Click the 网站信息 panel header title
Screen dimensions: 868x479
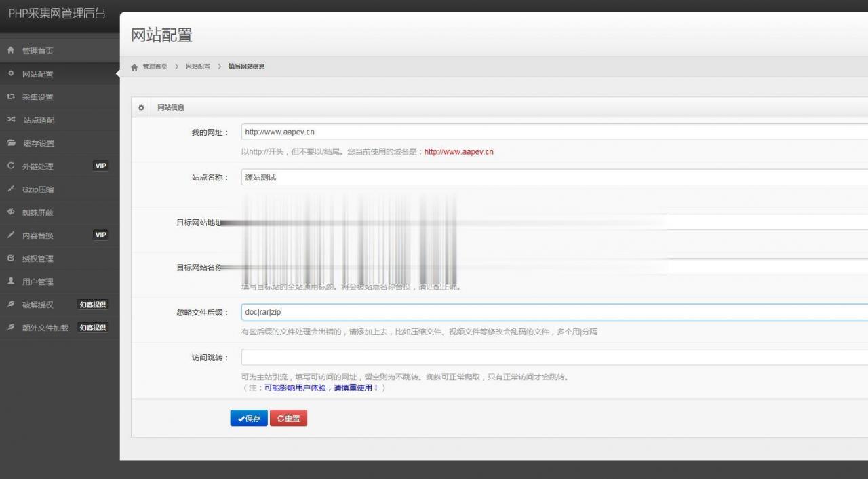click(x=171, y=107)
